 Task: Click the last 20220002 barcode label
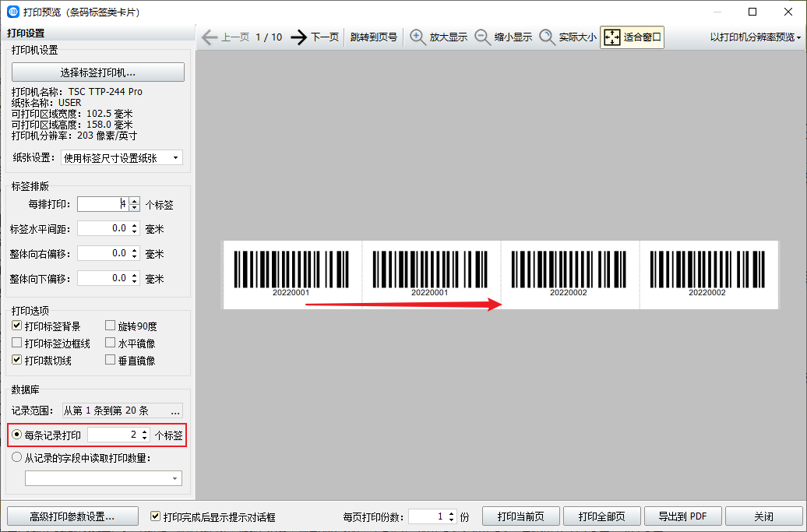(x=709, y=274)
